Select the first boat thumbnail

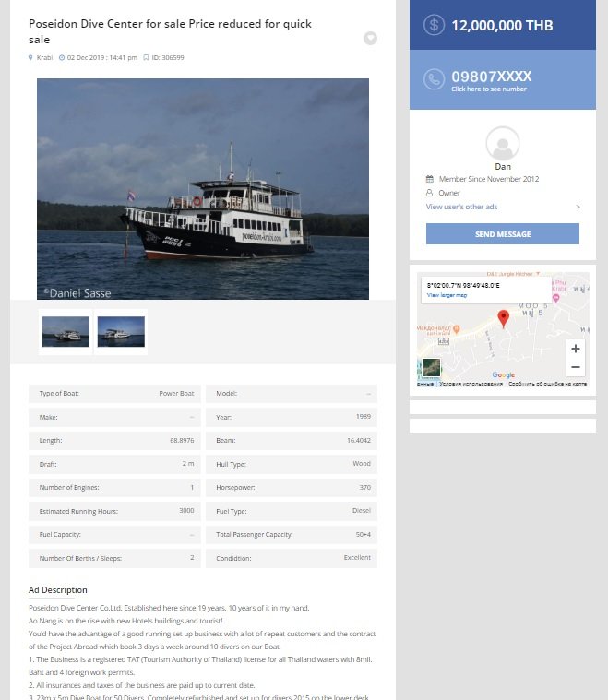(x=66, y=332)
